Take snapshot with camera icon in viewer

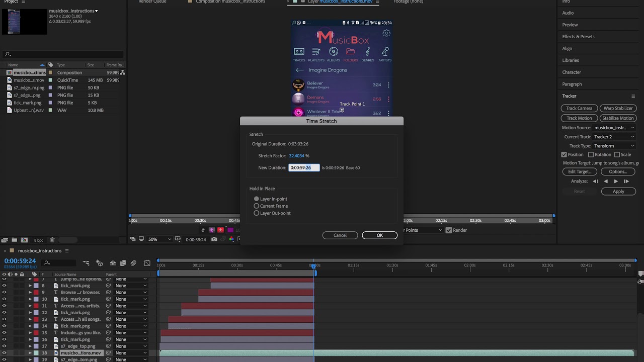pyautogui.click(x=214, y=239)
